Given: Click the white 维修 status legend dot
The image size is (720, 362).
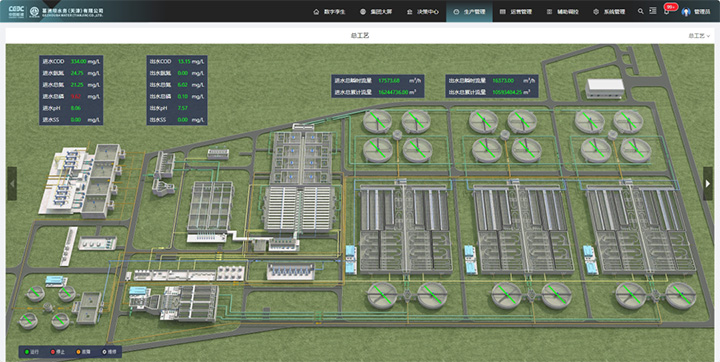Looking at the screenshot, I should (x=104, y=352).
